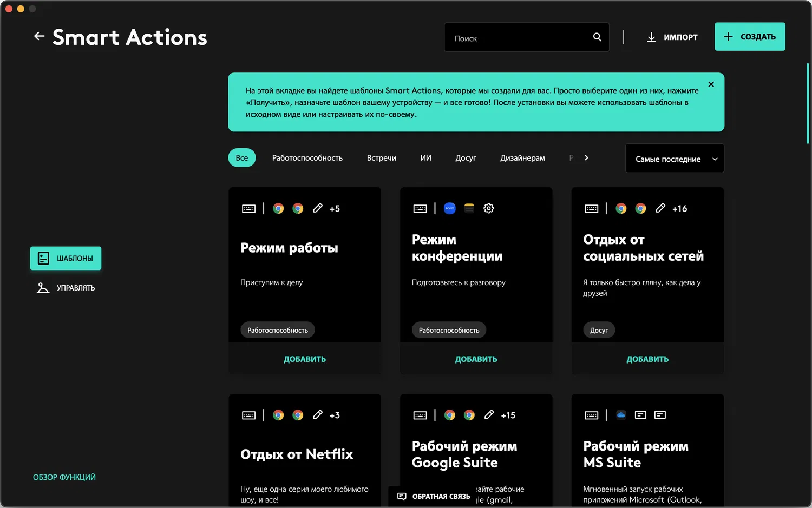
Task: Click the gear icon on Режим конференции card
Action: [x=489, y=208]
